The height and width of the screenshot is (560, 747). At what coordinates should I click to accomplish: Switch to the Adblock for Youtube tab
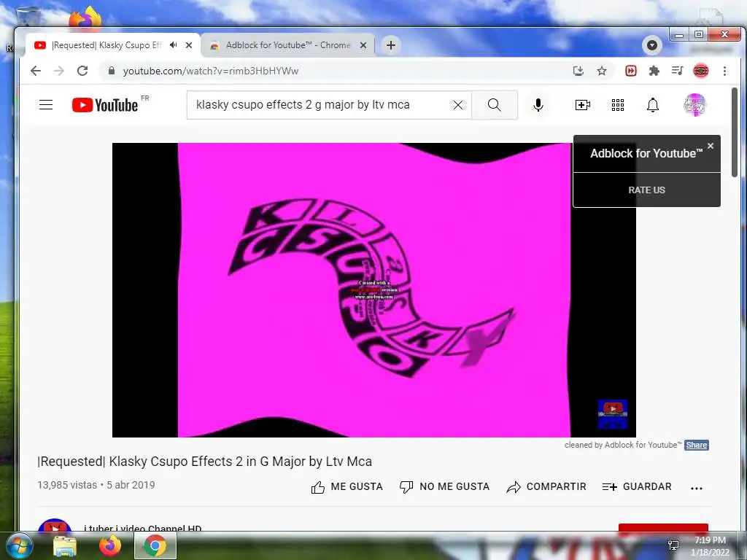pyautogui.click(x=287, y=45)
